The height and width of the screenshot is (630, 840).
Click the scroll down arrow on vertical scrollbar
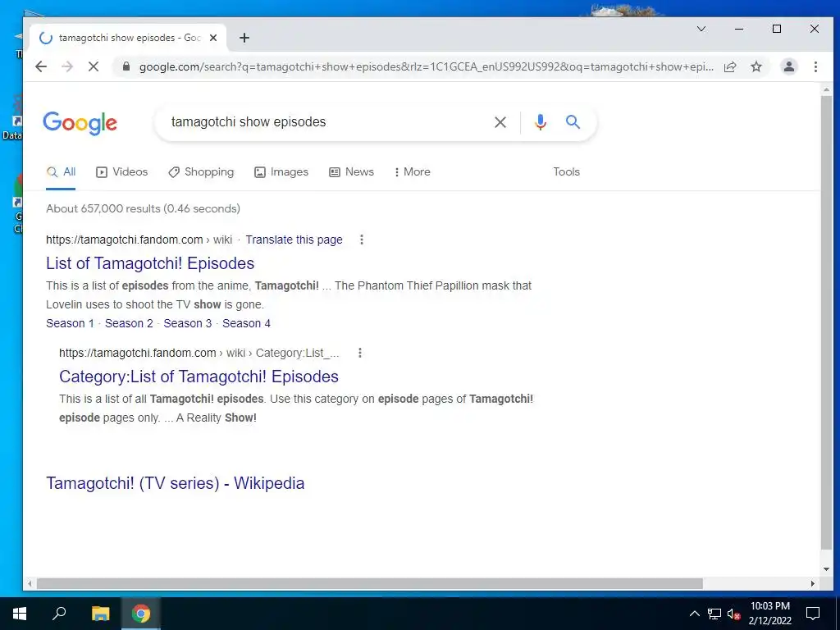pos(826,569)
